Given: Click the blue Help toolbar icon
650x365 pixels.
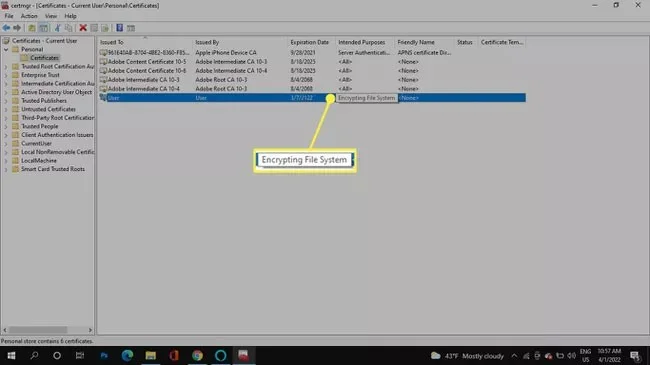Looking at the screenshot, I should tap(119, 28).
